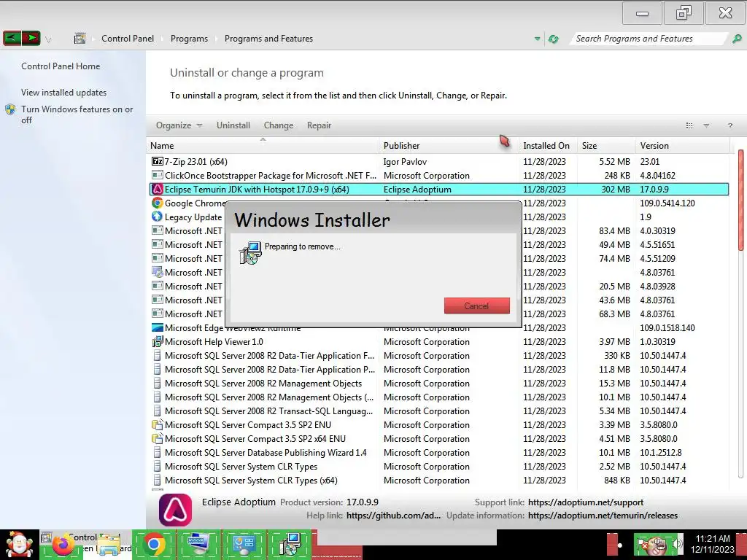Image resolution: width=747 pixels, height=560 pixels.
Task: Click the Windows Installer taskbar icon
Action: click(289, 544)
